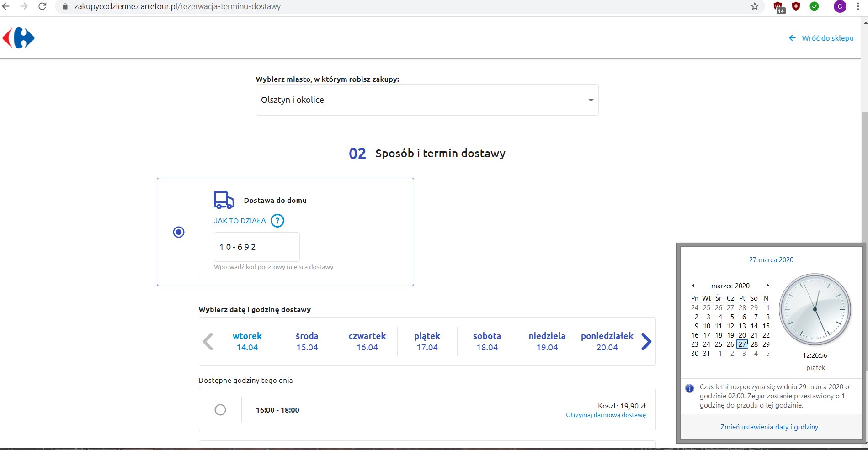This screenshot has width=868, height=450.
Task: Select the wtorek 14.04 date tab
Action: click(247, 341)
